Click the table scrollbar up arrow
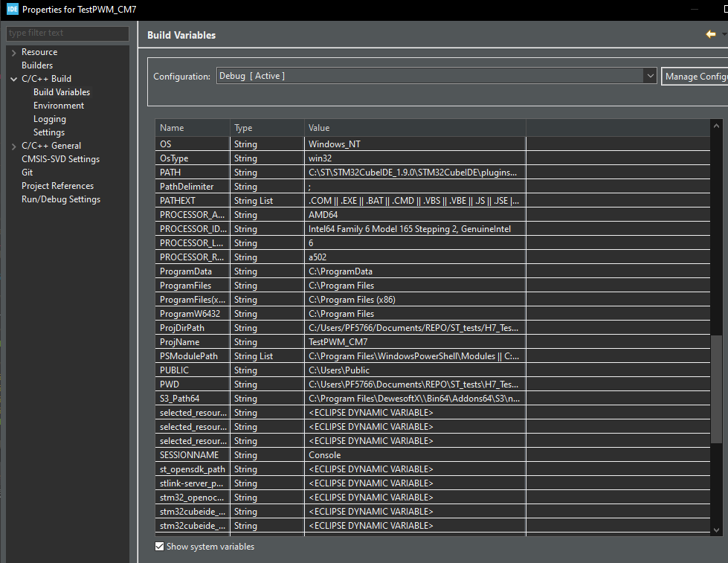This screenshot has height=563, width=728. [716, 126]
